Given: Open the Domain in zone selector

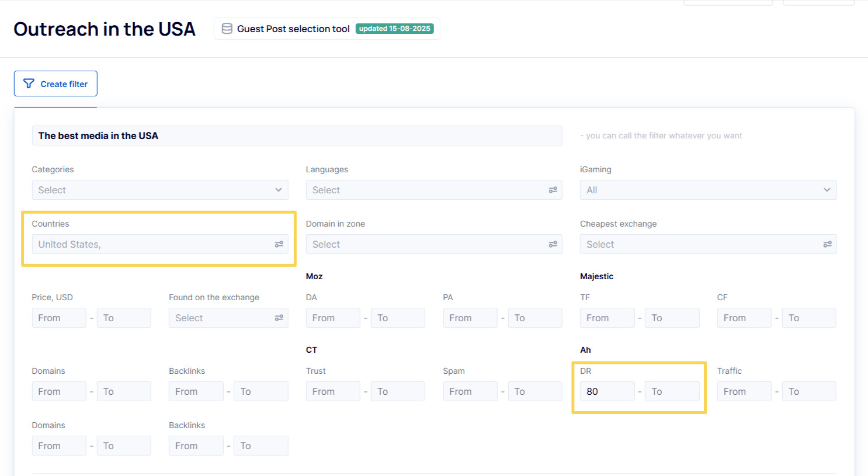Looking at the screenshot, I should (x=426, y=244).
